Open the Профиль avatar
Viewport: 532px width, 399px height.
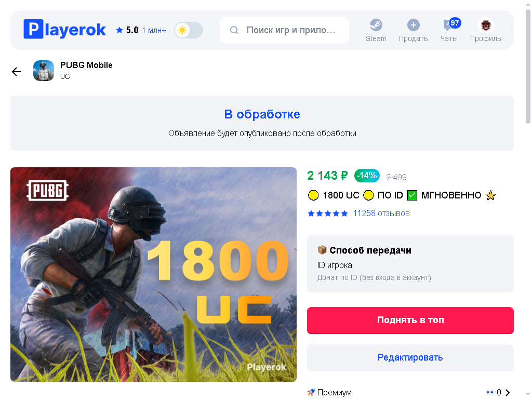coord(486,25)
